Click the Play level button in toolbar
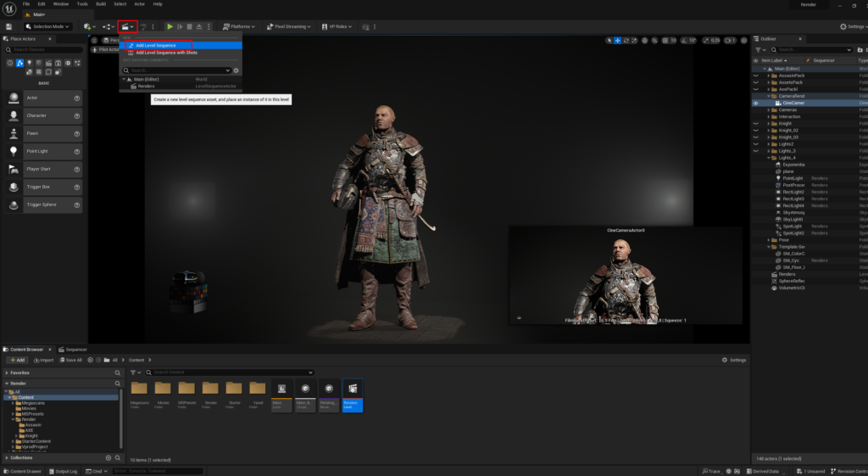This screenshot has width=868, height=476. pyautogui.click(x=170, y=26)
